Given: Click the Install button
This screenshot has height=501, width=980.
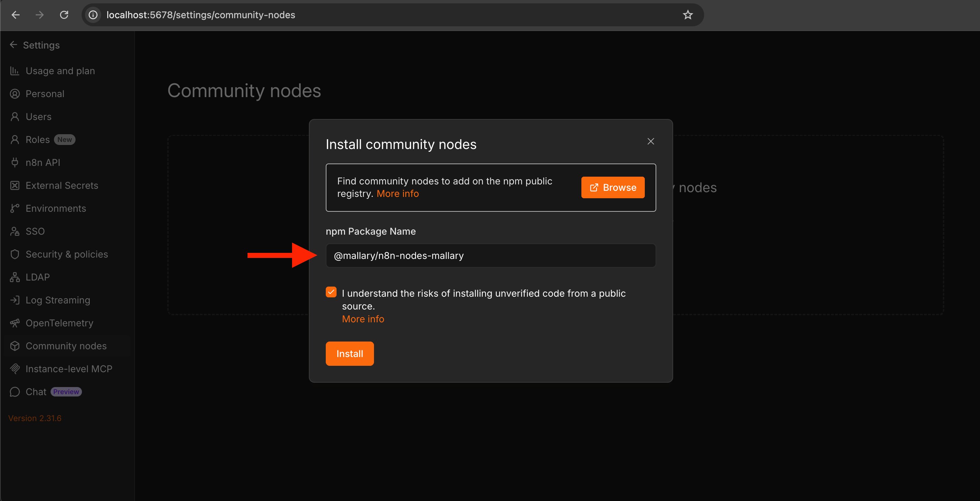Looking at the screenshot, I should 350,354.
